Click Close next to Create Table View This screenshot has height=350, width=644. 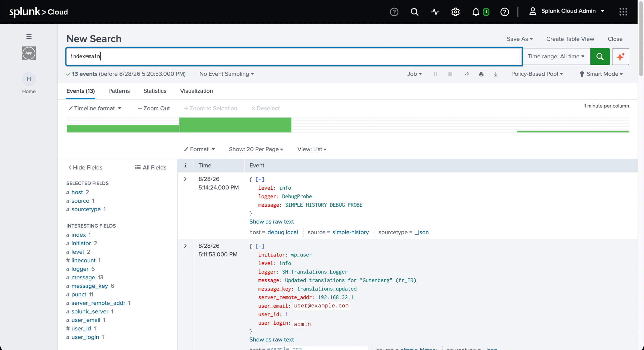point(615,39)
